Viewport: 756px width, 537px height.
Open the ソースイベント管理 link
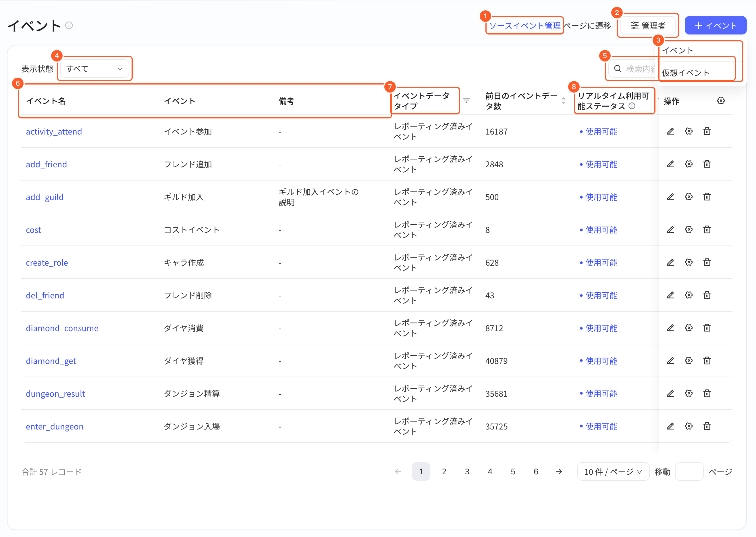click(x=525, y=26)
